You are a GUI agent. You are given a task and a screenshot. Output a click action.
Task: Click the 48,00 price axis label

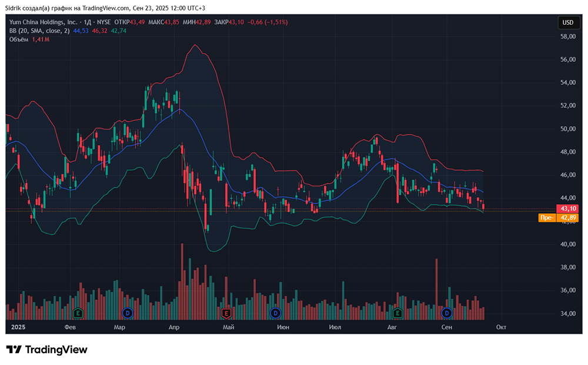pyautogui.click(x=568, y=152)
